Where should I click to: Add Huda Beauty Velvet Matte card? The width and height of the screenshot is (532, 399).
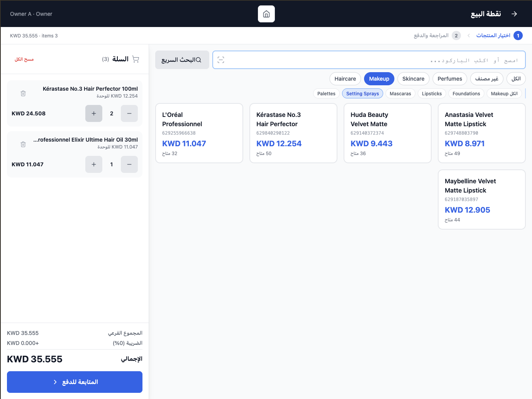click(388, 133)
